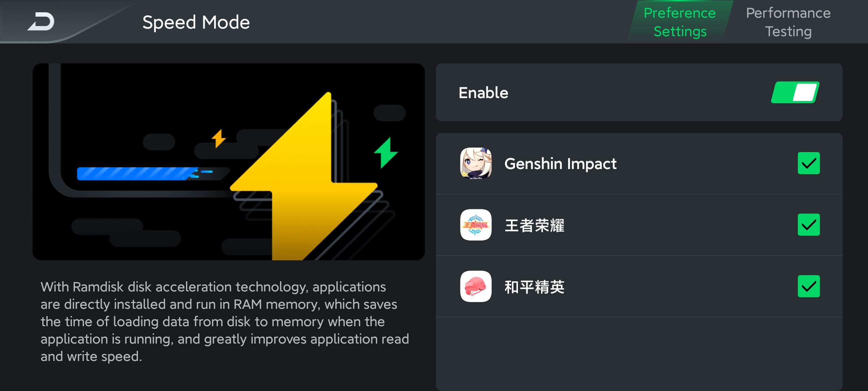868x391 pixels.
Task: Click the 和平精英 pink helmet icon
Action: point(476,286)
